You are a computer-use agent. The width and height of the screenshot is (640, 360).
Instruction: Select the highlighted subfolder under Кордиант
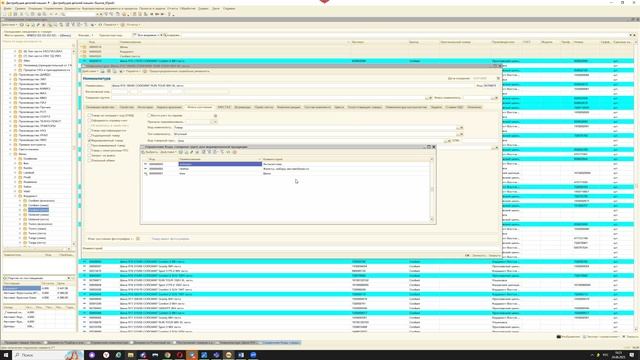38,210
